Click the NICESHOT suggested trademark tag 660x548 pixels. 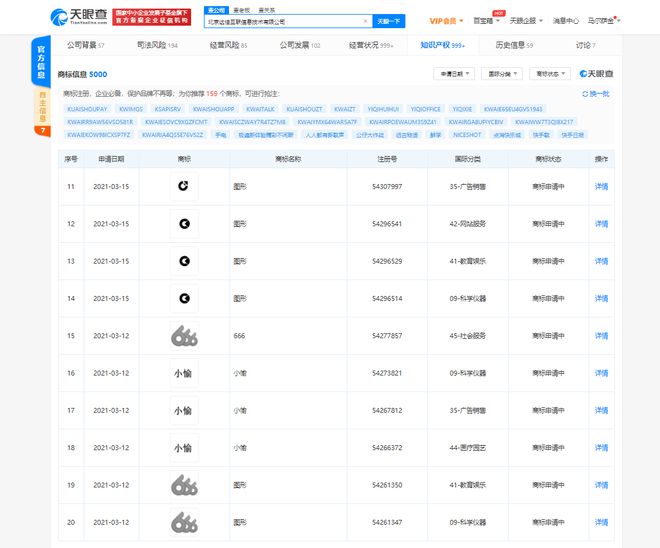(467, 135)
